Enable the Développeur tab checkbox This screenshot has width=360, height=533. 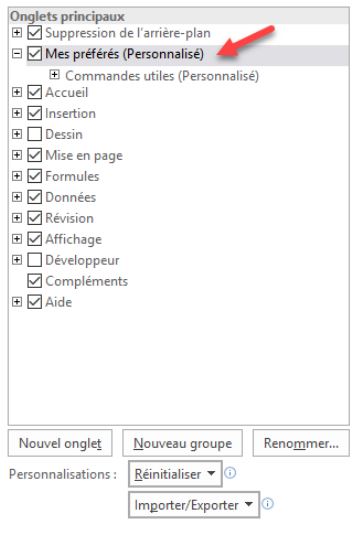[34, 260]
